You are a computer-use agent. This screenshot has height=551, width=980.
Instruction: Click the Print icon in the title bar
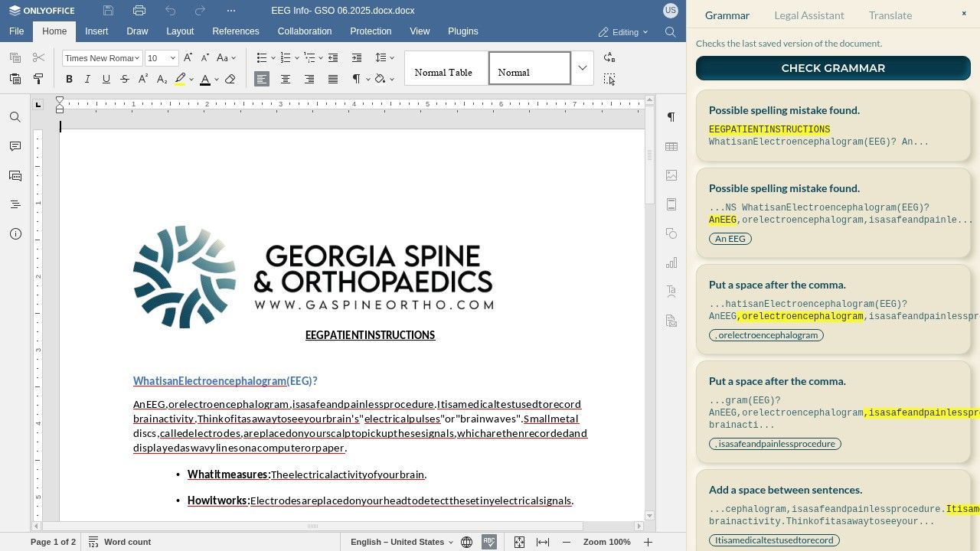tap(139, 11)
